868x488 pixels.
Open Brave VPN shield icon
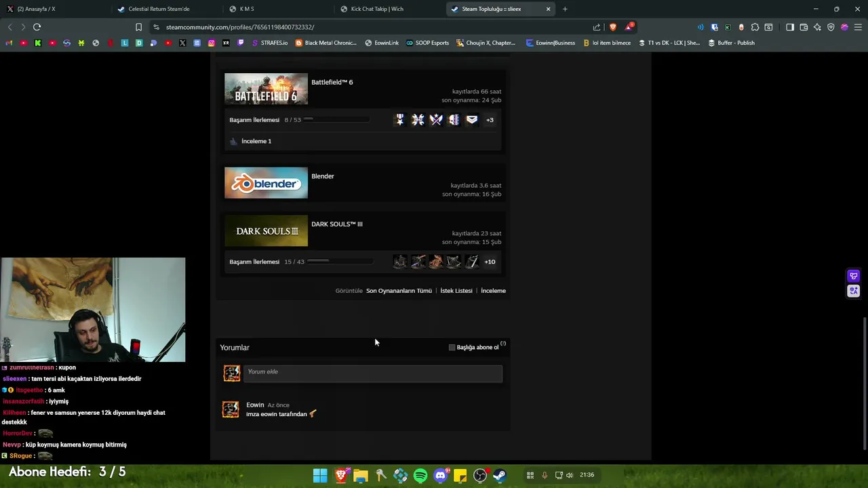[831, 27]
